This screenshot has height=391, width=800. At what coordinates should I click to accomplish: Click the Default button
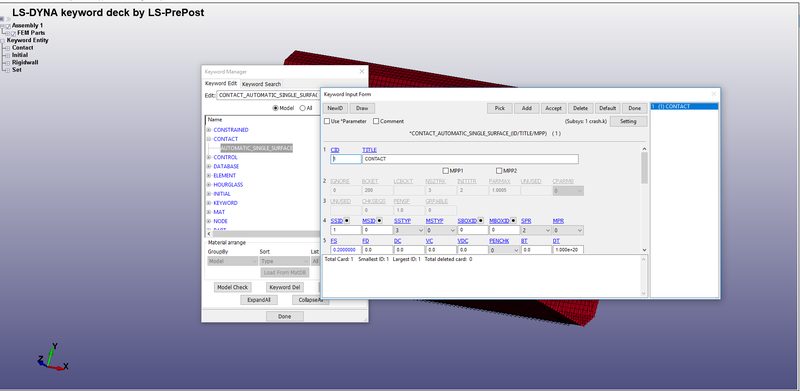pos(608,108)
